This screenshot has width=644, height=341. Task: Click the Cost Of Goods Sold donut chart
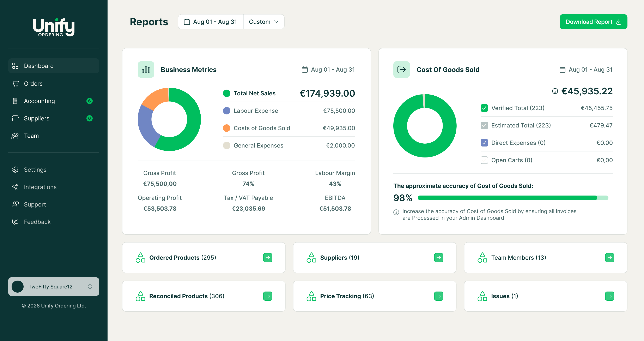coord(425,126)
